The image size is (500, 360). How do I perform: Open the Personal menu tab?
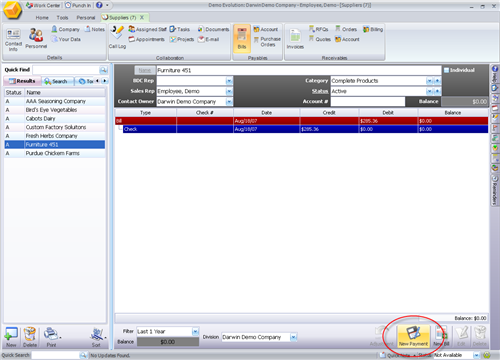click(x=86, y=17)
